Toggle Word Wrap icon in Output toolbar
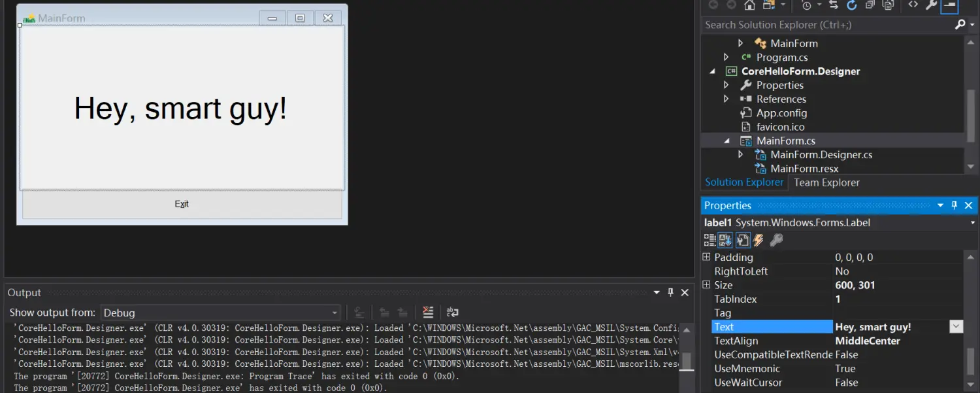 (452, 312)
